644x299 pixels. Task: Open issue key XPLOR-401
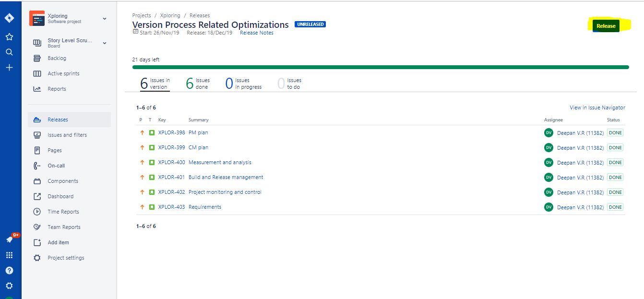pos(171,177)
